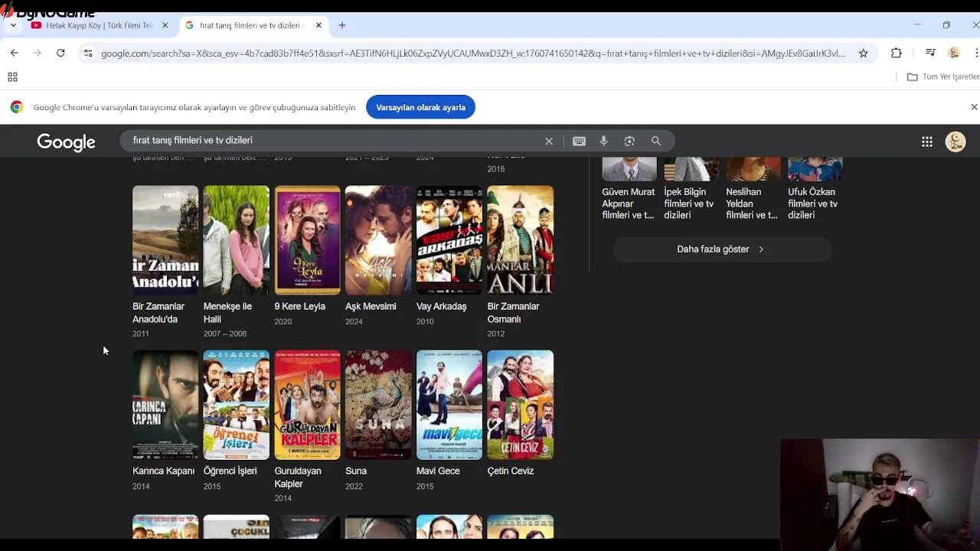Open the Mavi Gece poster
Screen dimensions: 980x551
[449, 405]
